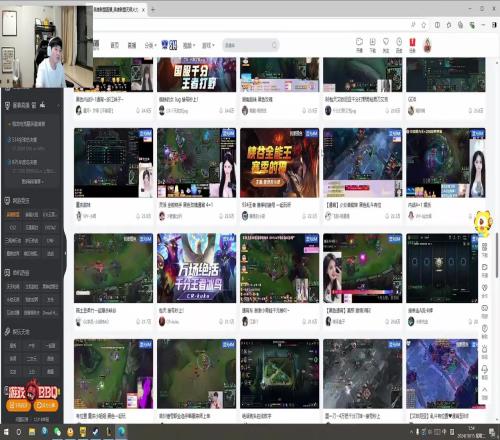The height and width of the screenshot is (440, 500).
Task: Click the user avatar in site header
Action: [427, 45]
